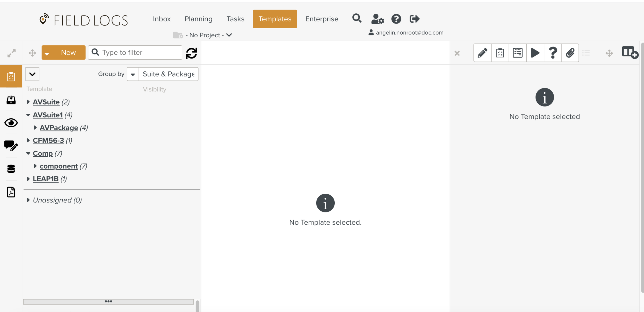644x312 pixels.
Task: Click the Template column header
Action: (x=39, y=89)
